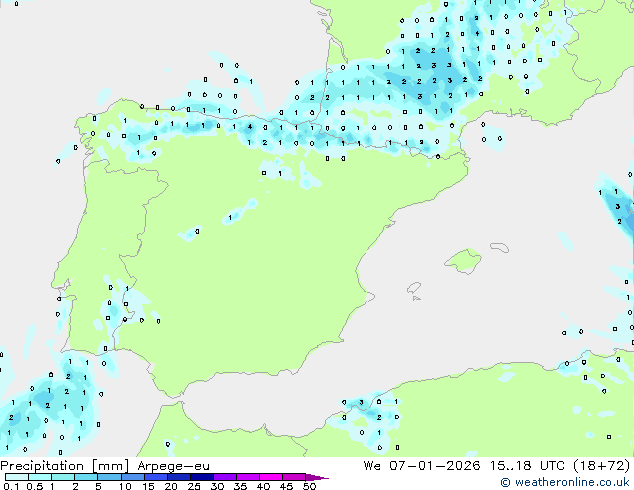Click the Mallorca island on the map
Image resolution: width=634 pixels, height=490 pixels.
[x=463, y=261]
